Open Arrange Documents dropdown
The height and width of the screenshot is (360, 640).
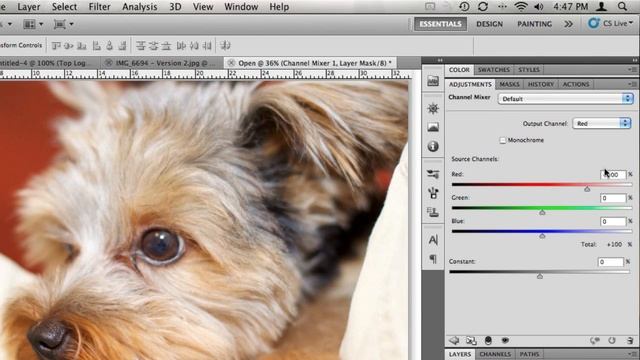click(x=33, y=24)
